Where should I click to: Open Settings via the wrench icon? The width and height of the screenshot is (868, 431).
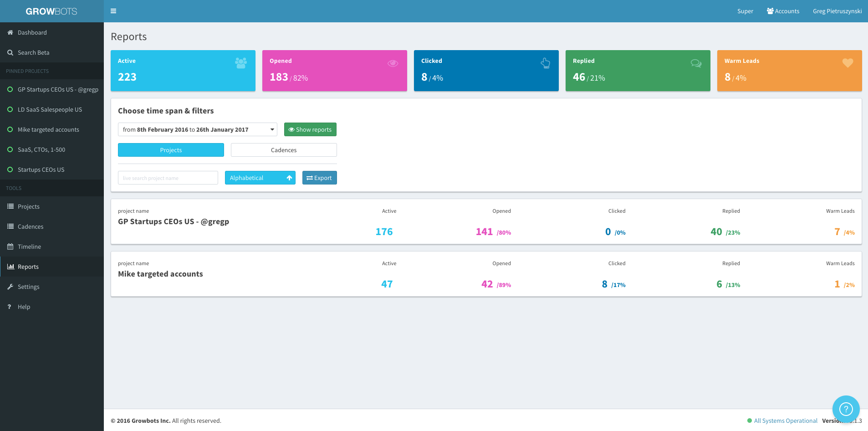click(29, 287)
